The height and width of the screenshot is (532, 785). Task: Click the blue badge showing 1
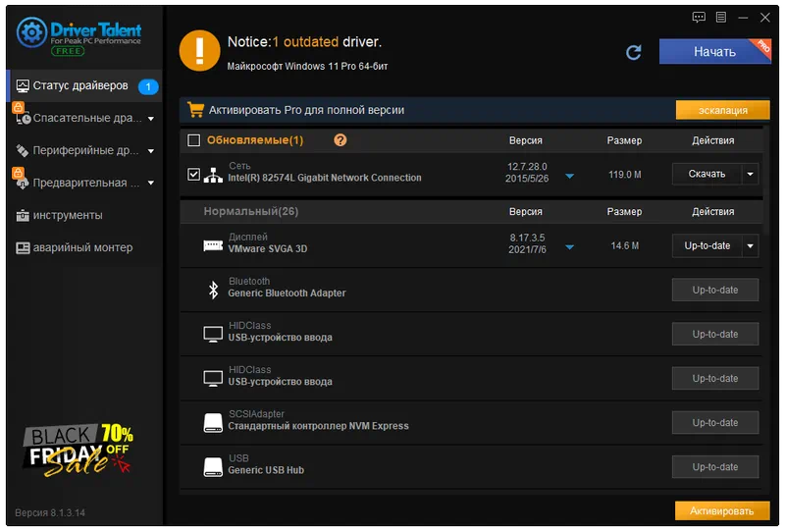148,86
